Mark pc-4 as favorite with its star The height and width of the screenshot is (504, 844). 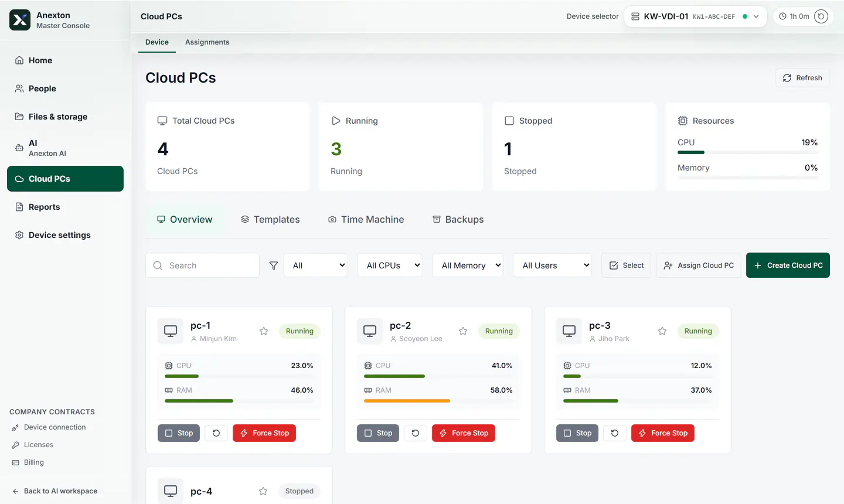[263, 491]
